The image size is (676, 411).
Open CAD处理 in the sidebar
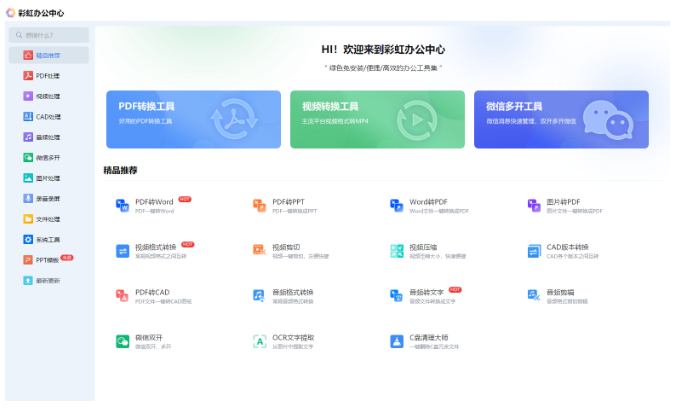click(x=48, y=116)
